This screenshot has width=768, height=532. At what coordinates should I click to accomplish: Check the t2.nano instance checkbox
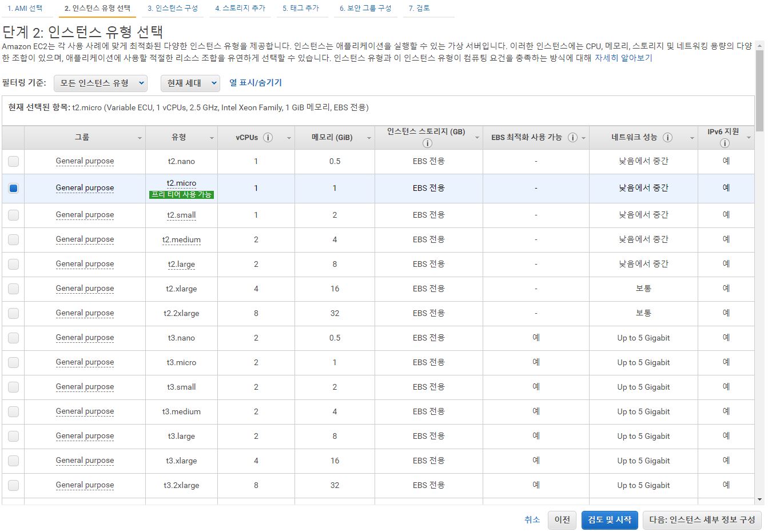coord(13,162)
